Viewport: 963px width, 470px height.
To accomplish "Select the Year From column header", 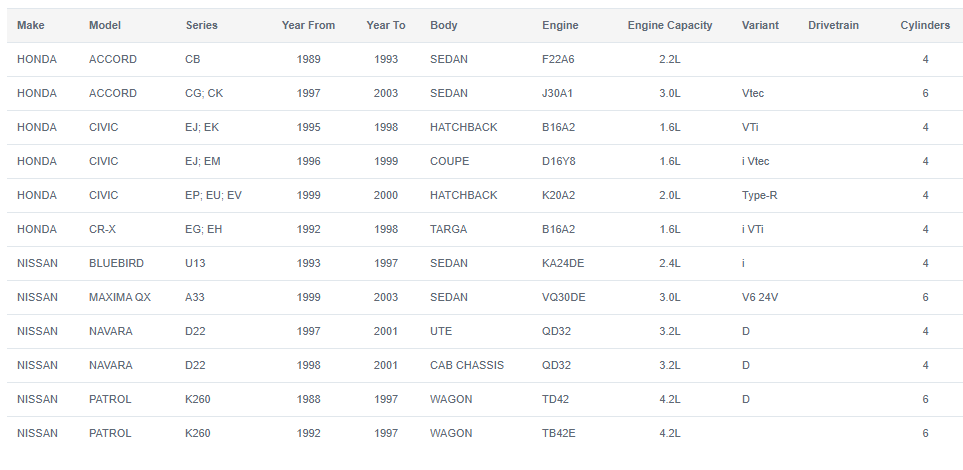I will tap(308, 25).
